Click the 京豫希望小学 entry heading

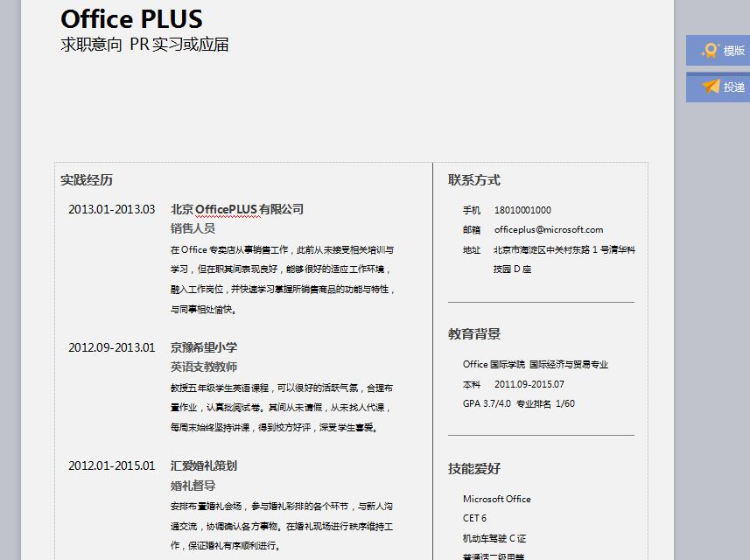click(204, 347)
